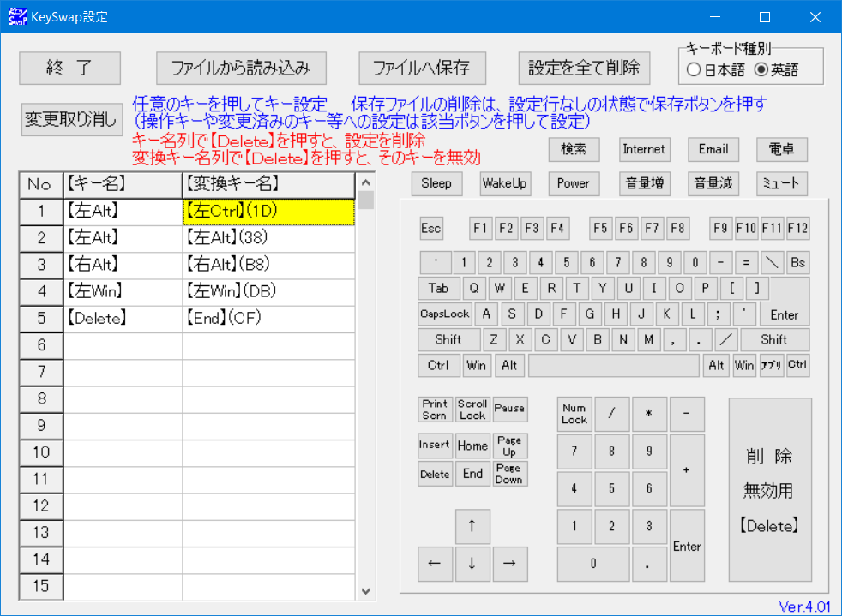Click the Bs backspace virtual key
The image size is (842, 616).
pos(798,262)
